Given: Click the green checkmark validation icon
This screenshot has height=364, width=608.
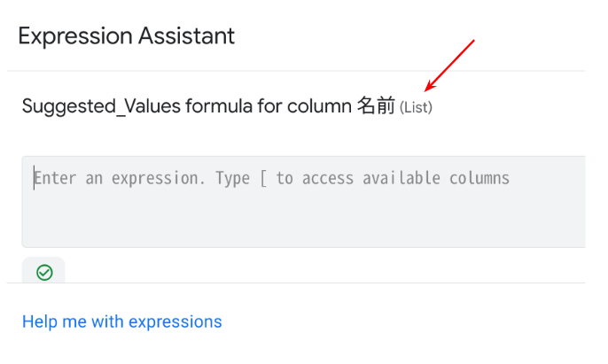Looking at the screenshot, I should (x=44, y=273).
